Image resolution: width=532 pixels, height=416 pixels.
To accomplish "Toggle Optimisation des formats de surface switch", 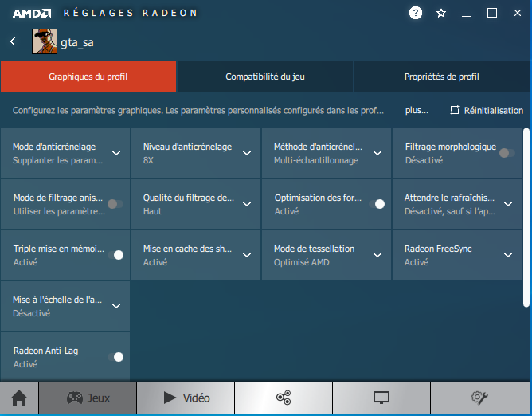I will pos(377,204).
